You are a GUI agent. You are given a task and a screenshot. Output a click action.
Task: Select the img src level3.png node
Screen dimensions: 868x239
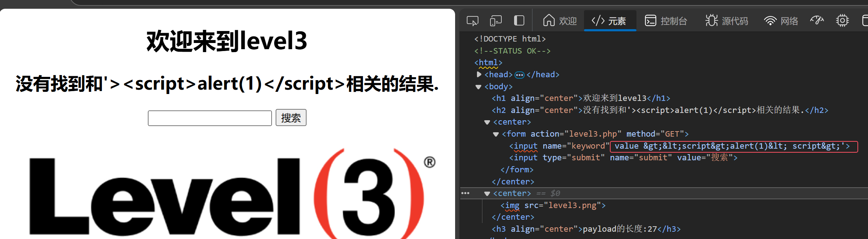[x=553, y=205]
